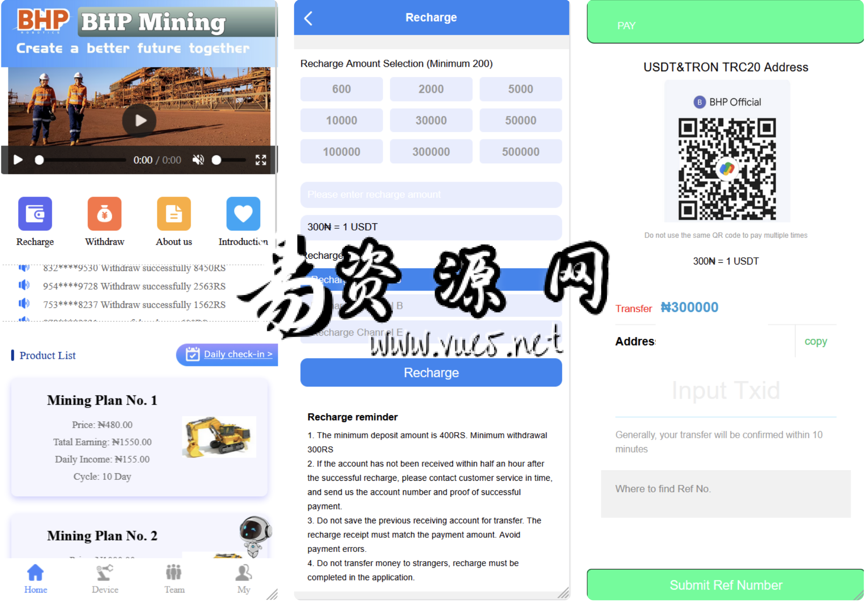The image size is (868, 605).
Task: Click the small play control in video bar
Action: (x=18, y=160)
